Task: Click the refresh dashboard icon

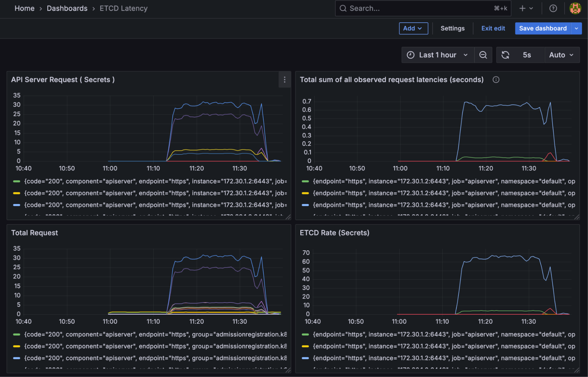Action: 505,55
